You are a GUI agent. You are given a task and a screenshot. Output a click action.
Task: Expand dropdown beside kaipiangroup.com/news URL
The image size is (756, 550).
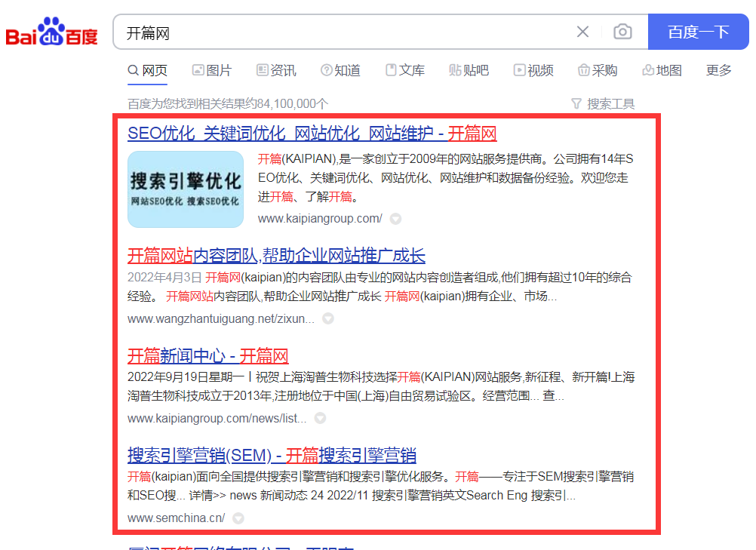point(320,418)
